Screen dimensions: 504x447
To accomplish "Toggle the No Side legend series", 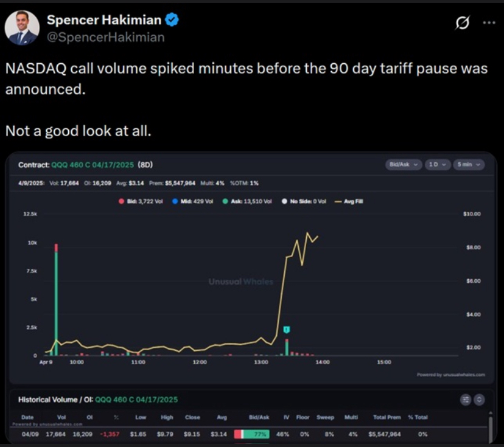I will (x=304, y=201).
